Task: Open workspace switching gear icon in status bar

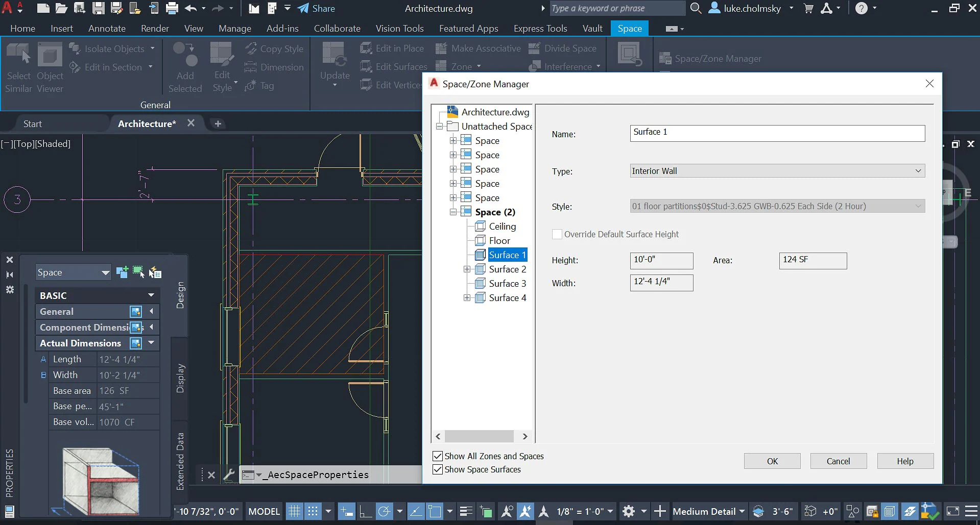Action: pos(629,511)
